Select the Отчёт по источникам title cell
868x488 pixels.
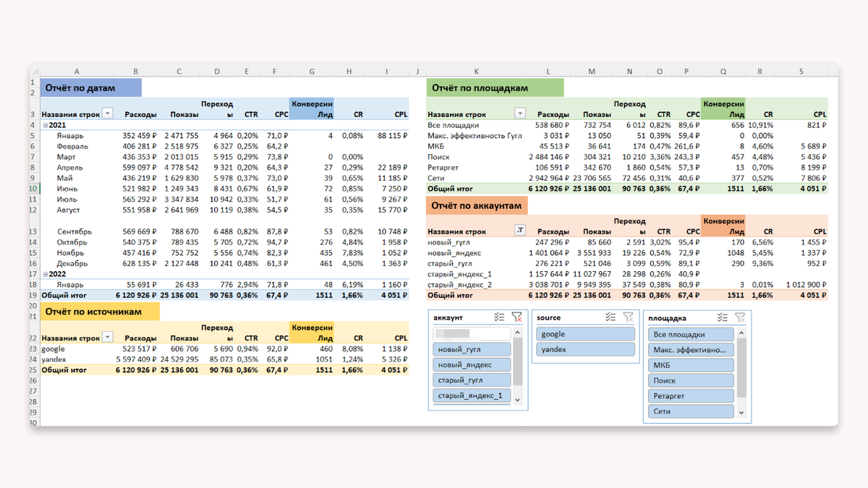click(x=100, y=312)
